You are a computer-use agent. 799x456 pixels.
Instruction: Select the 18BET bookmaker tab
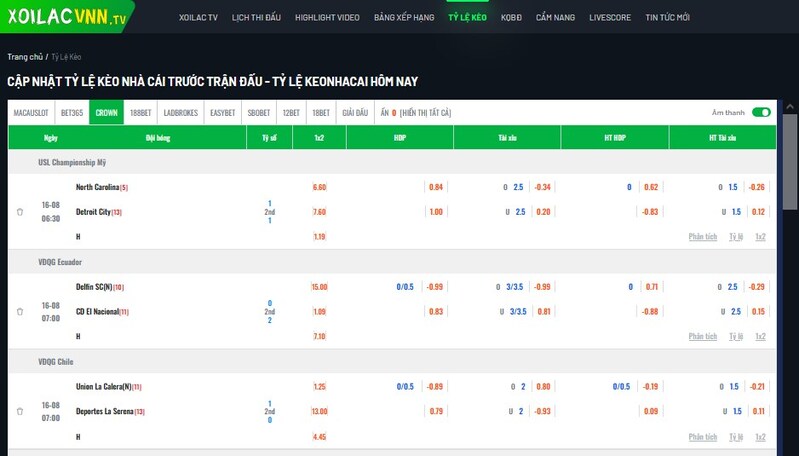pyautogui.click(x=321, y=113)
